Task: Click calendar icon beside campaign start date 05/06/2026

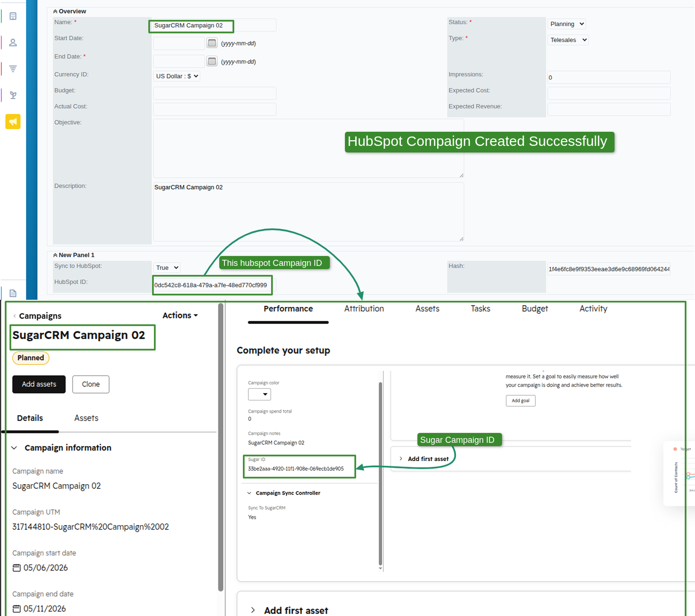Action: pos(16,568)
